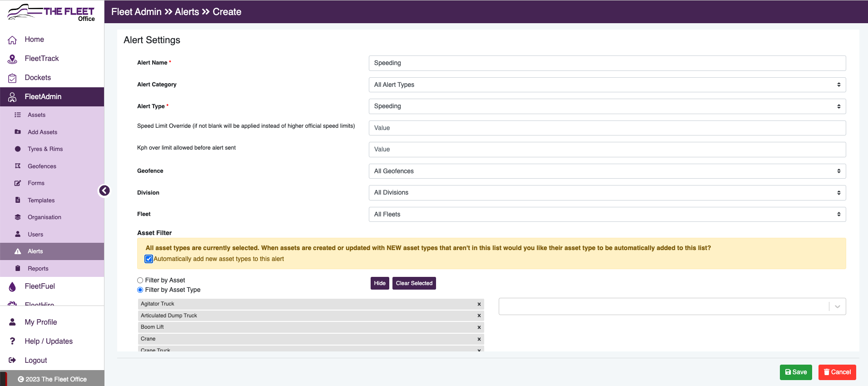Screen dimensions: 868x386
Task: Click the FleetTrack map pin icon
Action: (x=12, y=59)
